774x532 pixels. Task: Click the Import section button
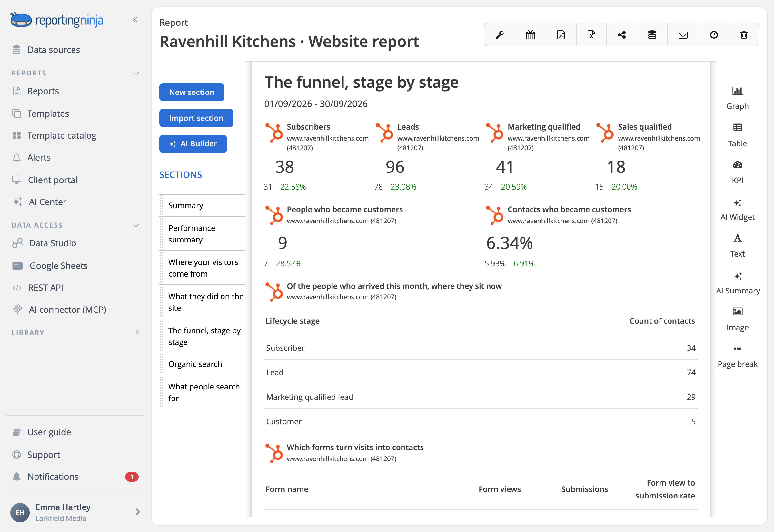196,118
